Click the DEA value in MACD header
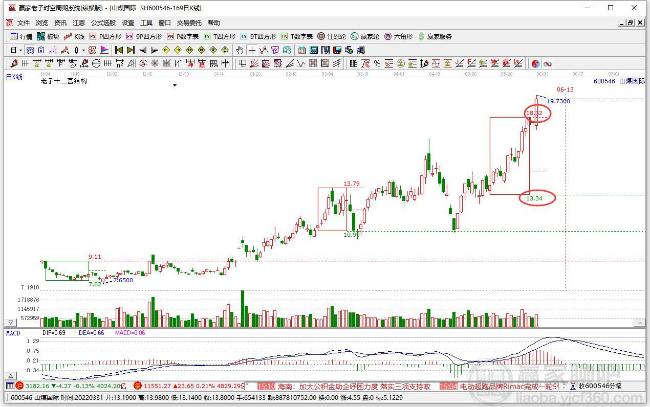This screenshot has height=407, width=650. click(91, 333)
